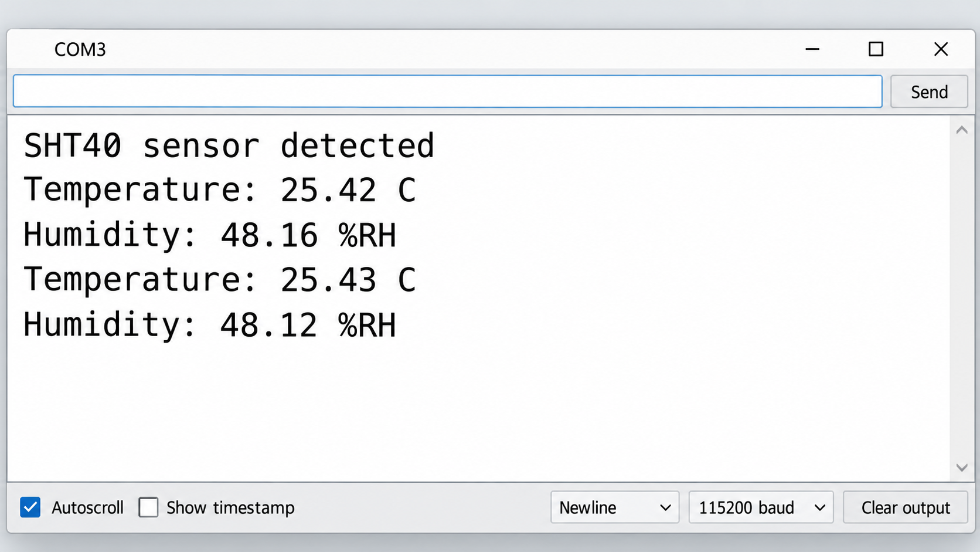980x552 pixels.
Task: Click the scroll down arrow in output
Action: coord(962,468)
